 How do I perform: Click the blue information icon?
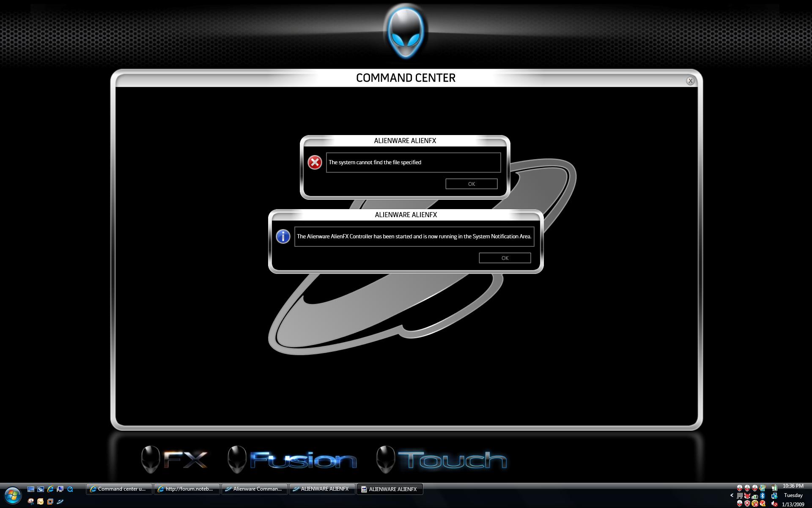pos(283,236)
